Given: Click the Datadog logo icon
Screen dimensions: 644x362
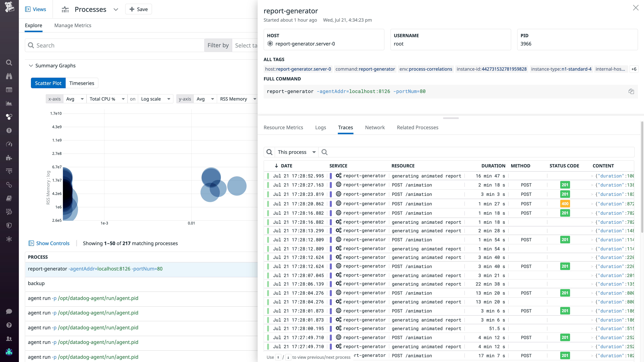Looking at the screenshot, I should (9, 7).
